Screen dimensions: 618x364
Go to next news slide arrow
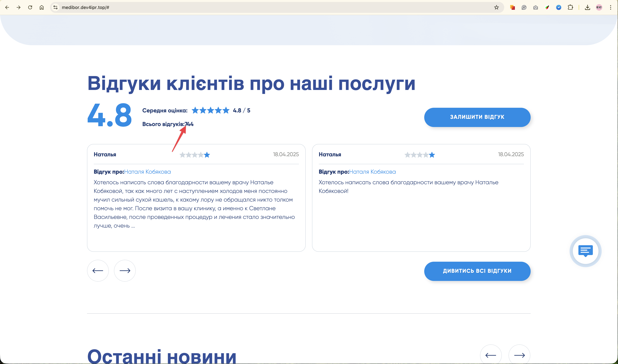pyautogui.click(x=519, y=355)
